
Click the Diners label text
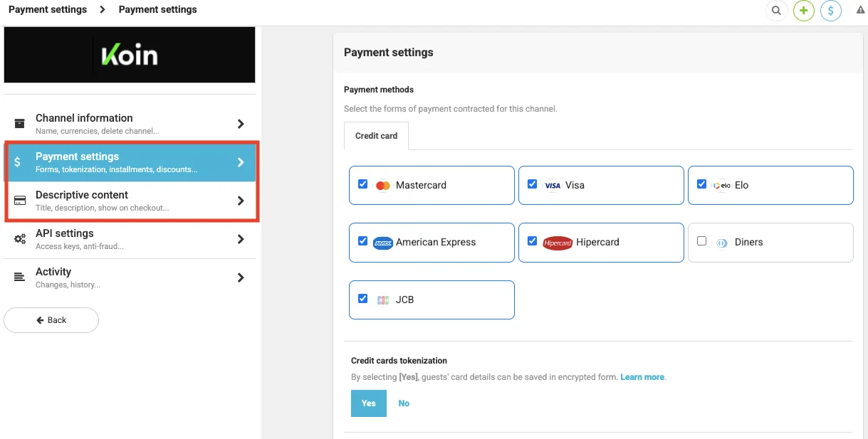click(x=748, y=242)
